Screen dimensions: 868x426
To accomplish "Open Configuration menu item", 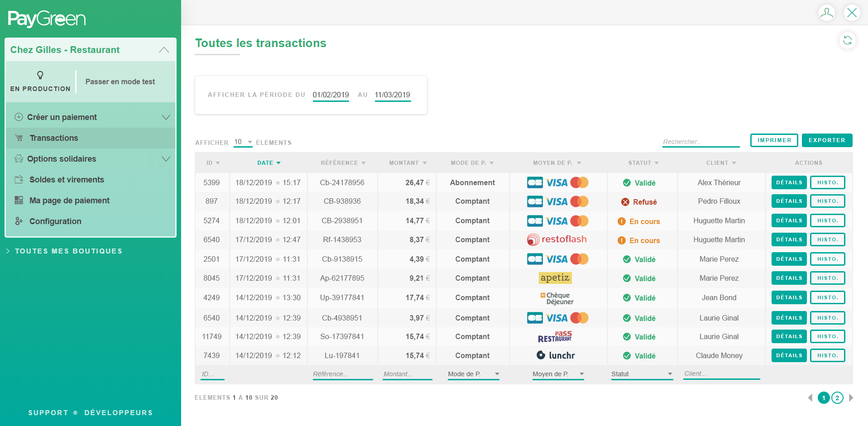I will pyautogui.click(x=91, y=221).
